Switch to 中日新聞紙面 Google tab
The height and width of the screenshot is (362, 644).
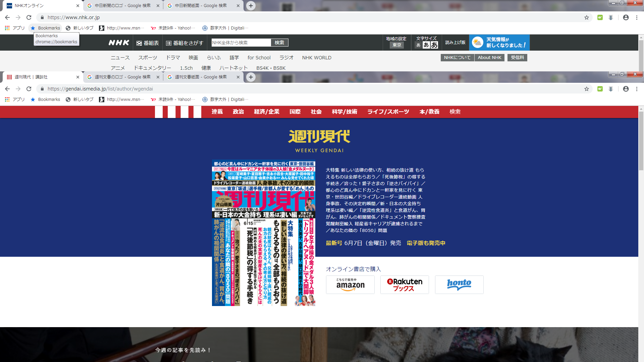coord(203,6)
